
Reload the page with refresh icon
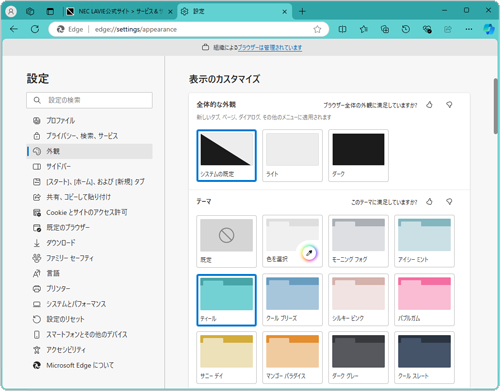[35, 29]
